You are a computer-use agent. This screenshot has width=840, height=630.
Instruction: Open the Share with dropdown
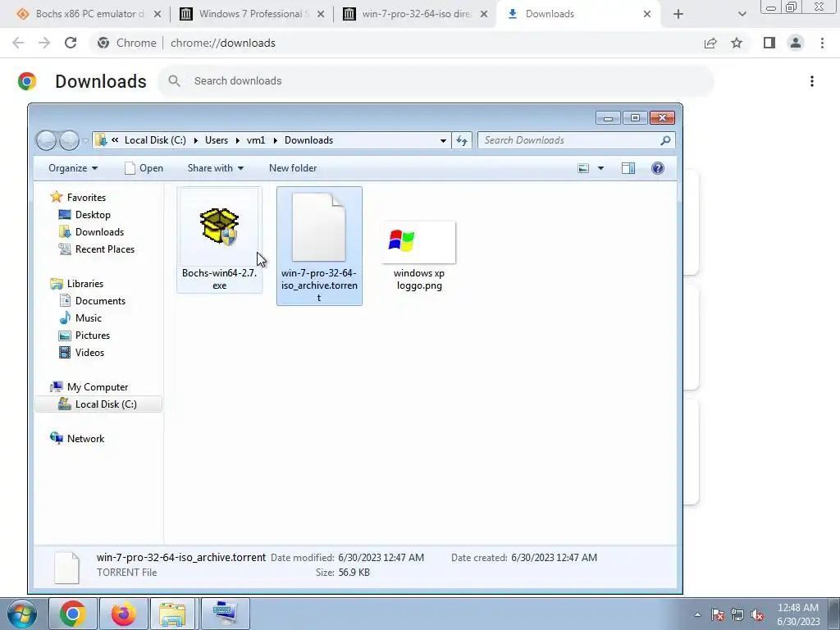click(216, 168)
